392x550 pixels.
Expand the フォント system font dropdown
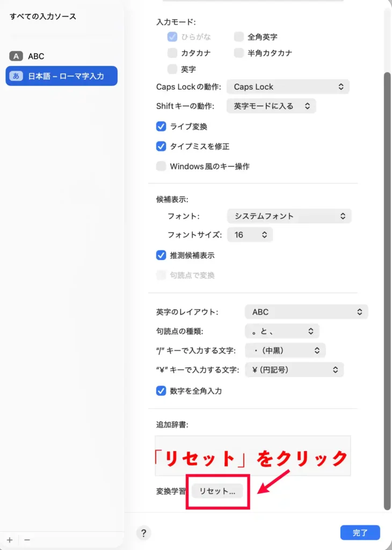[289, 216]
